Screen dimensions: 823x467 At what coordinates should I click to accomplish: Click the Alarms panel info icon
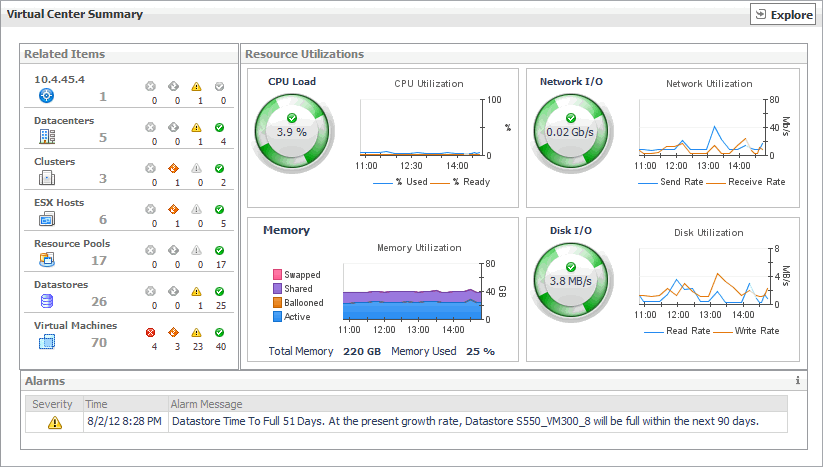coord(797,381)
